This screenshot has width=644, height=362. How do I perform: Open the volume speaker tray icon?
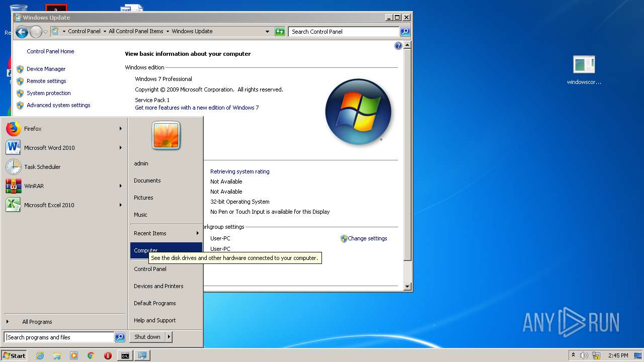click(584, 355)
